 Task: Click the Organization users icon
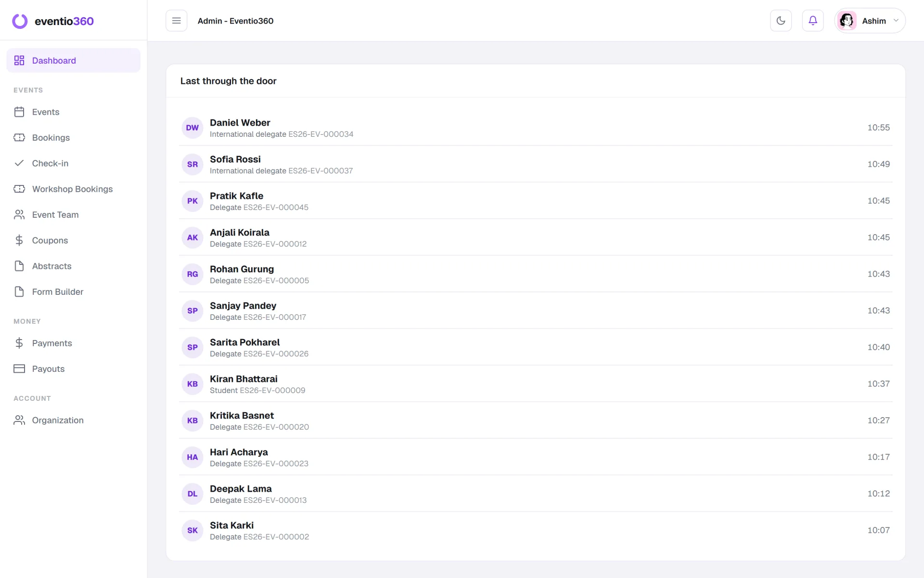pyautogui.click(x=19, y=420)
